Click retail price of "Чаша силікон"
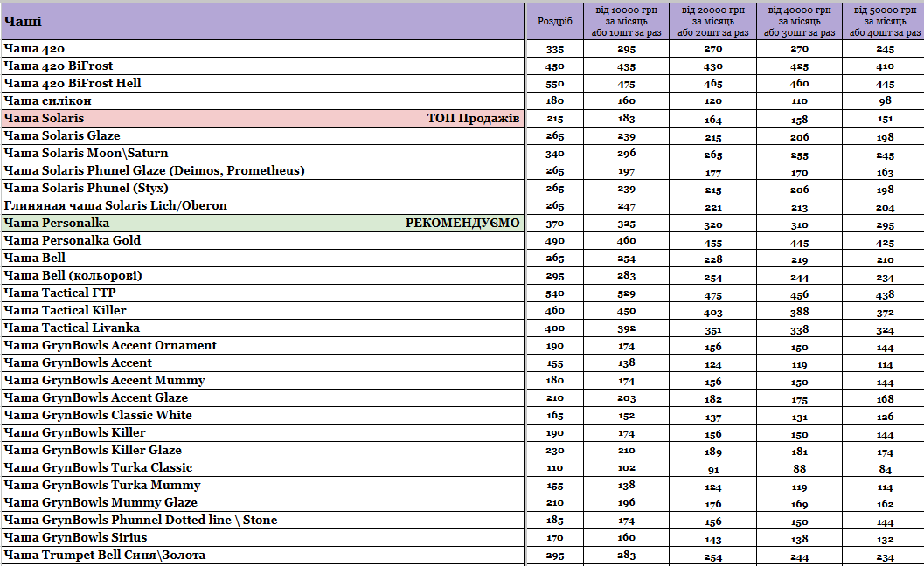The width and height of the screenshot is (924, 566). (x=555, y=101)
